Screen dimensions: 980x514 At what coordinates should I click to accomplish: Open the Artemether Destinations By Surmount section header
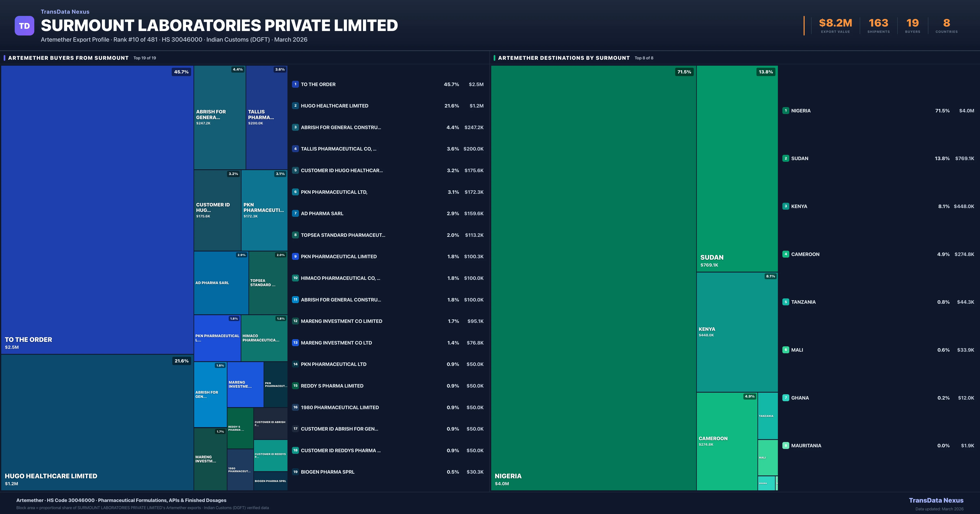(x=563, y=58)
